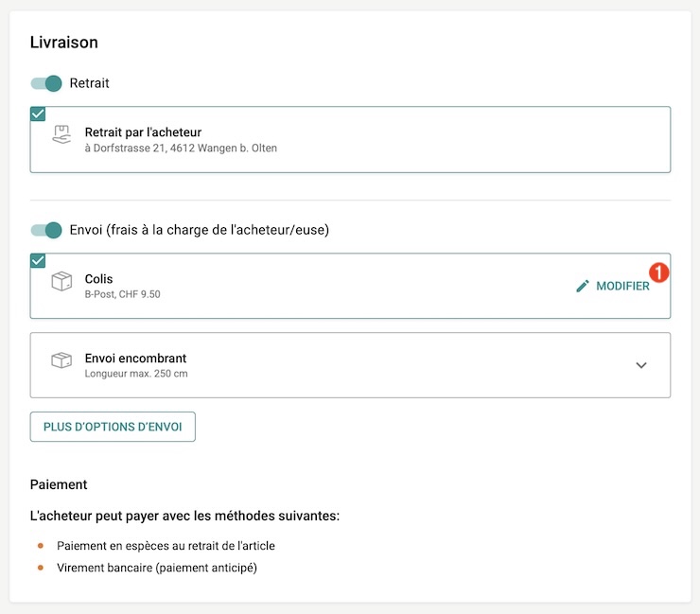Toggle the Retrait switch
The image size is (700, 614).
[46, 83]
